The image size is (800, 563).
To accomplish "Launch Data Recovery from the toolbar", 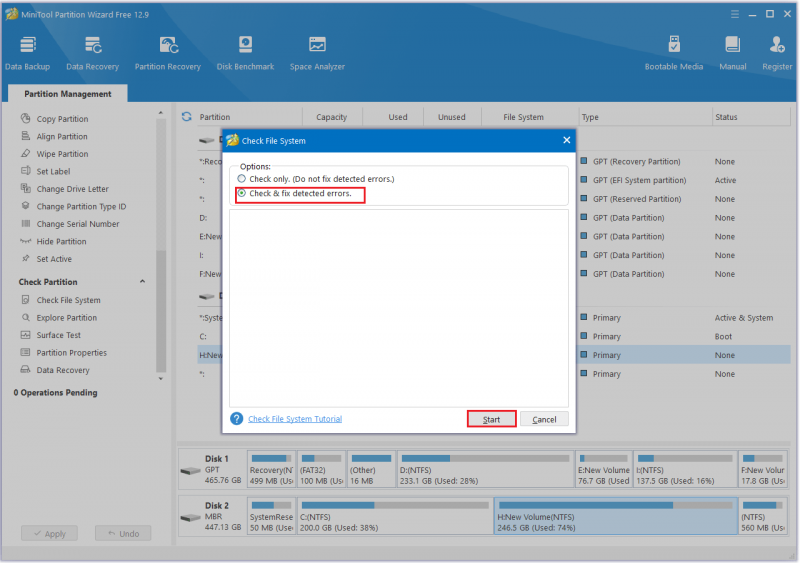I will coord(92,53).
